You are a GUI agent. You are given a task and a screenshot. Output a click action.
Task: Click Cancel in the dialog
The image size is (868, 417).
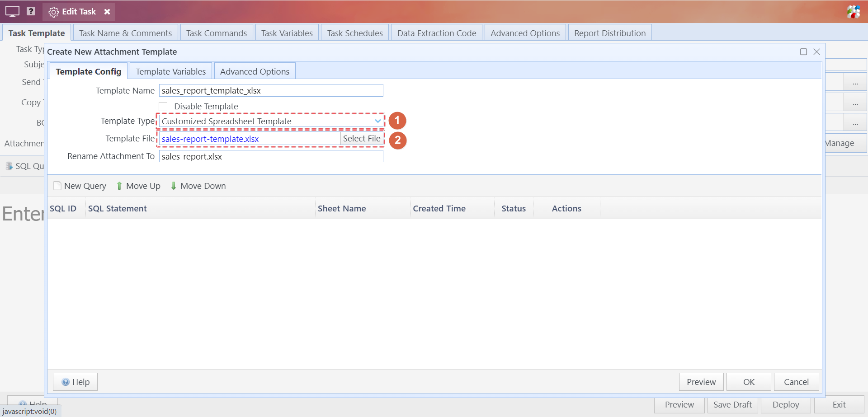pyautogui.click(x=796, y=382)
